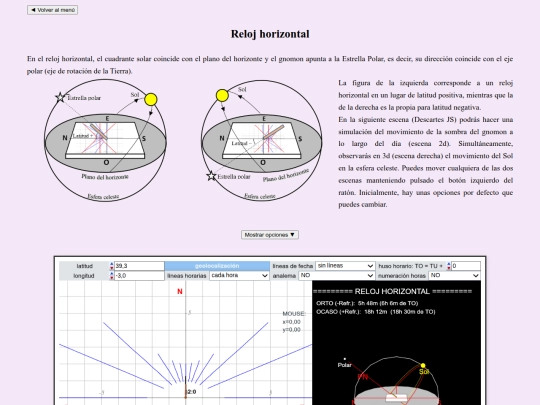Click the MOUSE coordinates readout
540x405 pixels.
coord(294,322)
